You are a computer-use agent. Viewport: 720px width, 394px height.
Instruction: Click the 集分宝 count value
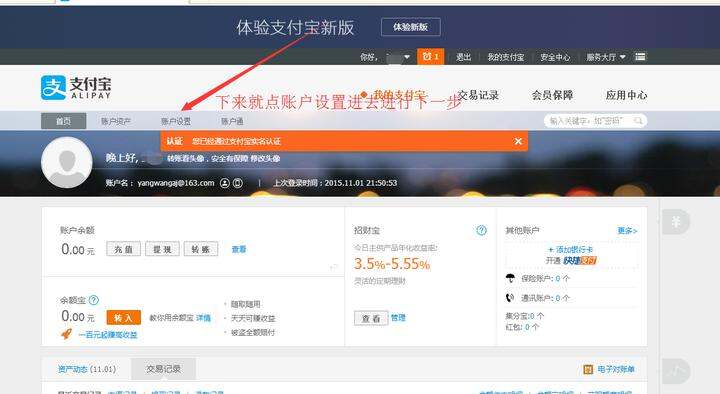coord(532,316)
